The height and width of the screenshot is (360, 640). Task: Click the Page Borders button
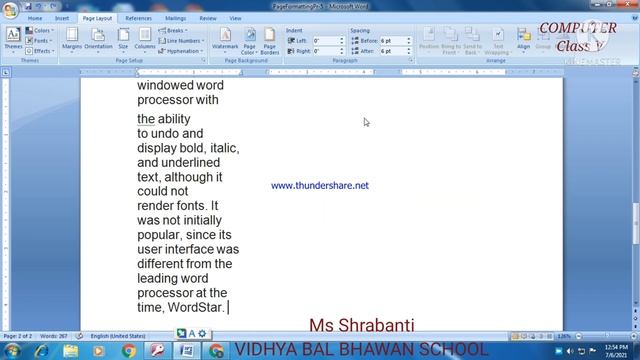270,41
